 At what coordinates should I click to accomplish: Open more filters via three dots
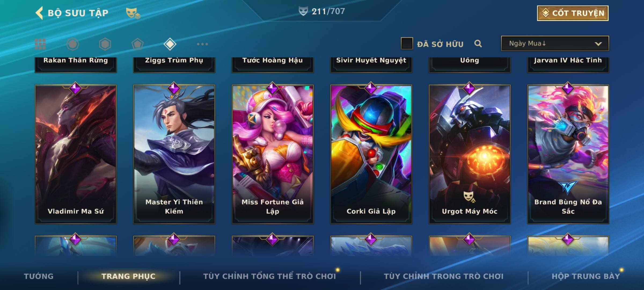202,44
